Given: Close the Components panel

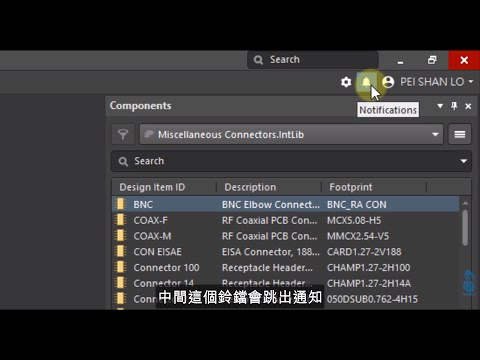Looking at the screenshot, I should click(468, 106).
